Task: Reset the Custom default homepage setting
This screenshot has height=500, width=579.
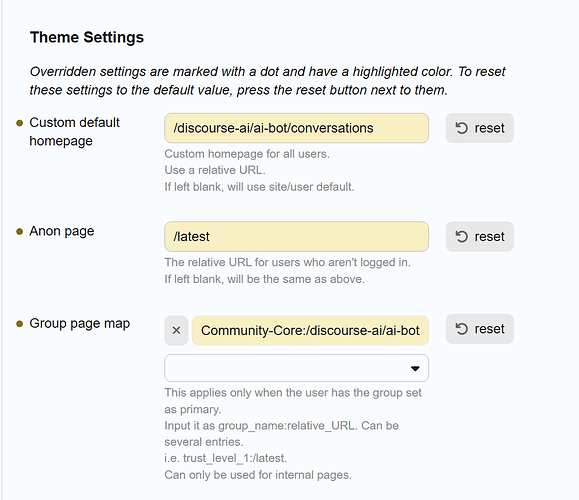Action: click(479, 128)
